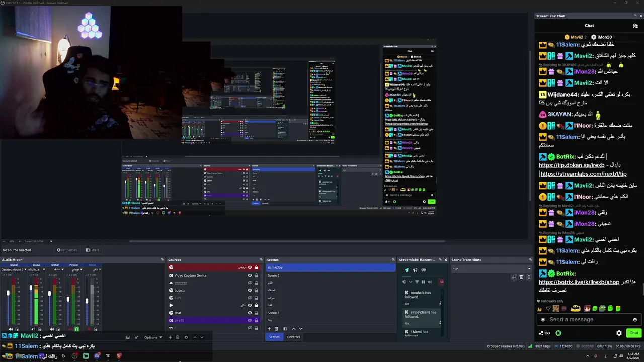Move source down with the Sources down arrow

pos(202,337)
